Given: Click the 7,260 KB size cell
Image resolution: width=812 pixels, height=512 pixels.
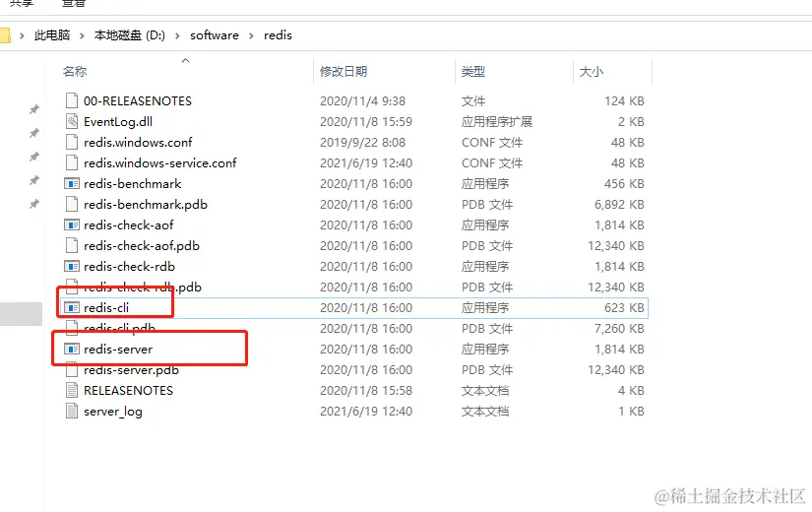Looking at the screenshot, I should (x=619, y=329).
